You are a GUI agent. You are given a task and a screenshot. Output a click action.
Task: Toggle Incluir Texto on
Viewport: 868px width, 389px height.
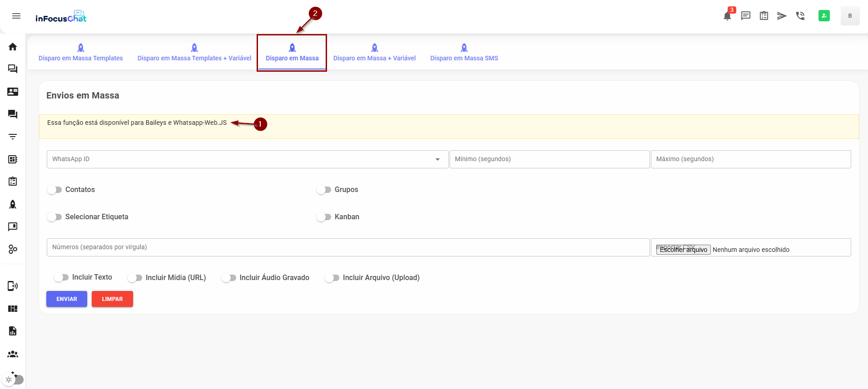click(x=61, y=277)
